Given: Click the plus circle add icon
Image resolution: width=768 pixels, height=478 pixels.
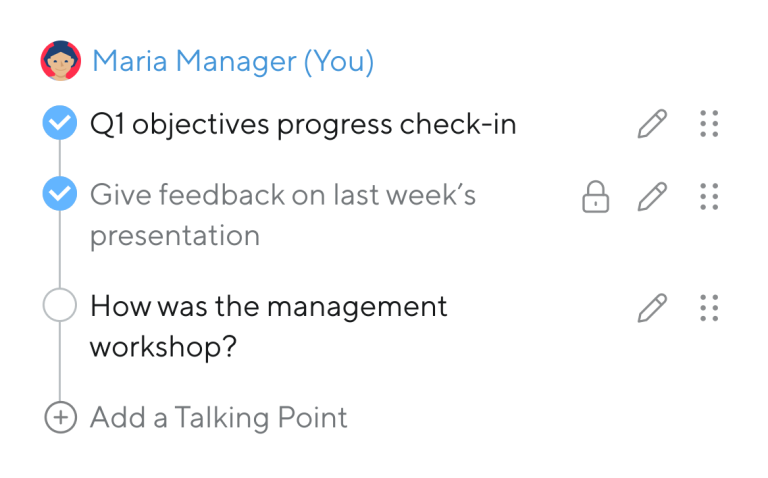Looking at the screenshot, I should pyautogui.click(x=60, y=417).
